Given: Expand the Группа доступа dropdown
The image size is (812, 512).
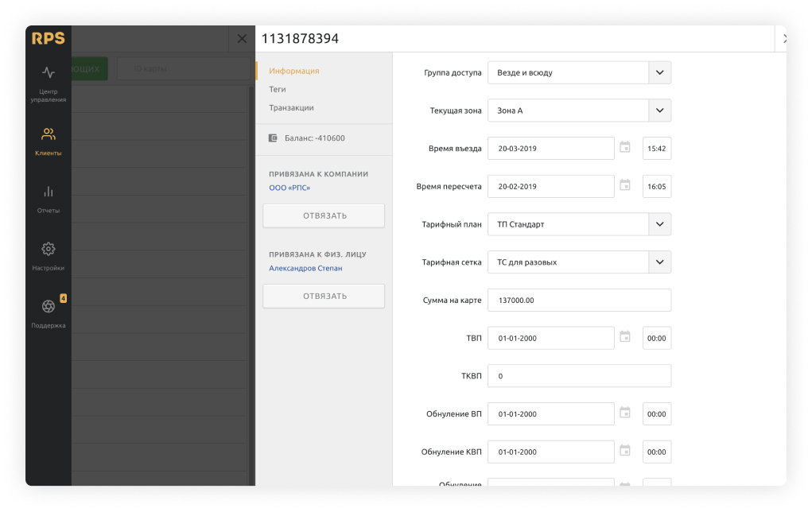Looking at the screenshot, I should [659, 72].
